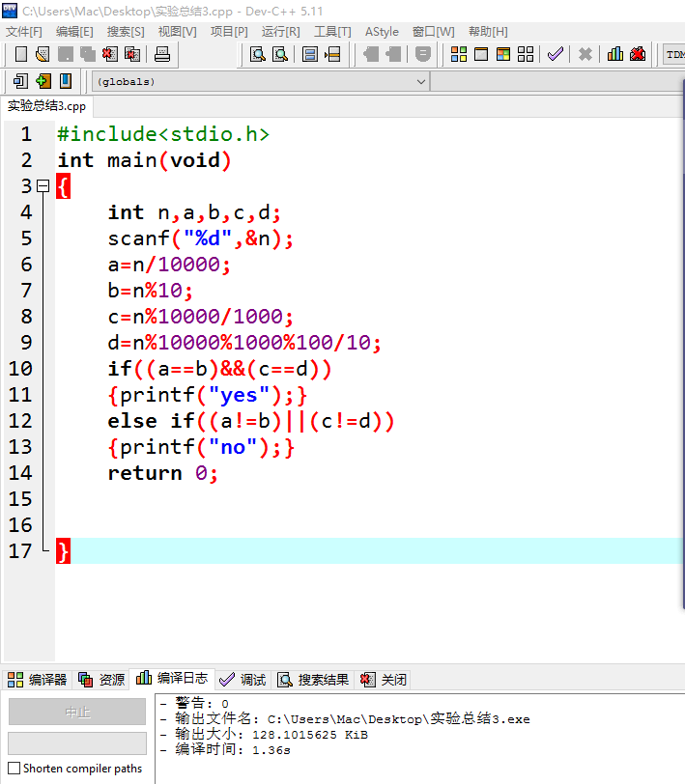Click the Run window icon
Screen dimensions: 685x784
pos(481,54)
